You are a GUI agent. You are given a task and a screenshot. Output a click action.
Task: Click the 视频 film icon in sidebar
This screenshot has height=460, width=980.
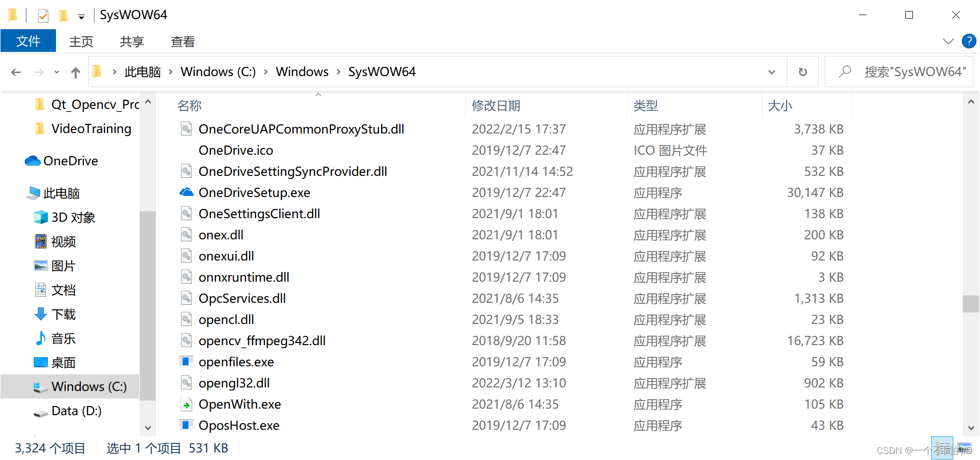click(x=41, y=241)
